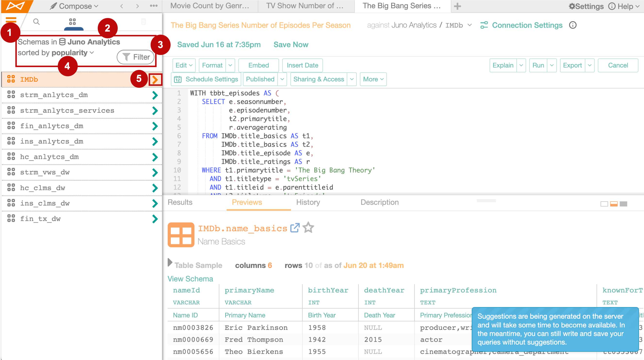The width and height of the screenshot is (644, 360).
Task: Open the Previews tab
Action: 247,202
